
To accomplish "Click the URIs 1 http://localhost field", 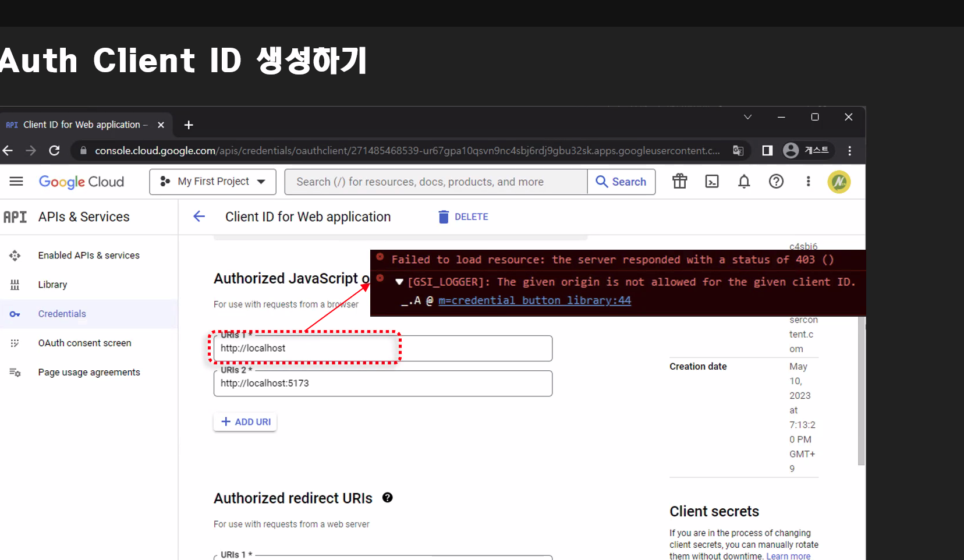I will pos(383,348).
